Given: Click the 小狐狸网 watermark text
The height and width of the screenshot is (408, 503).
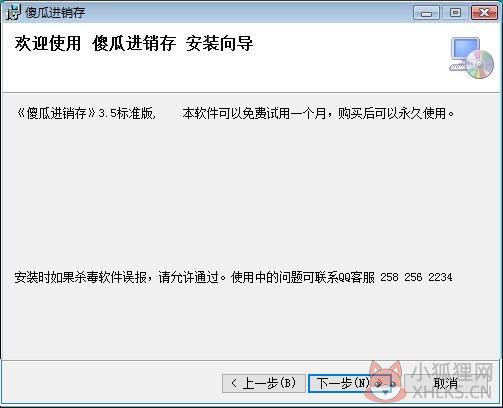Looking at the screenshot, I should pyautogui.click(x=453, y=372).
